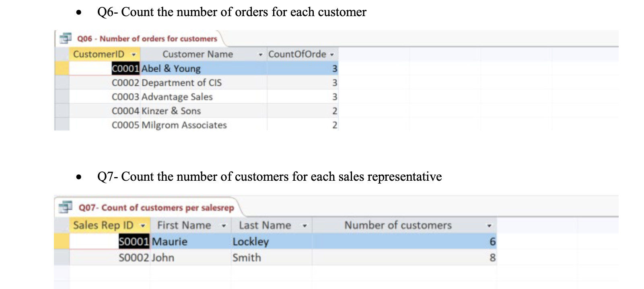This screenshot has height=289, width=644.
Task: Click the customer count 8 for John
Action: (404, 258)
